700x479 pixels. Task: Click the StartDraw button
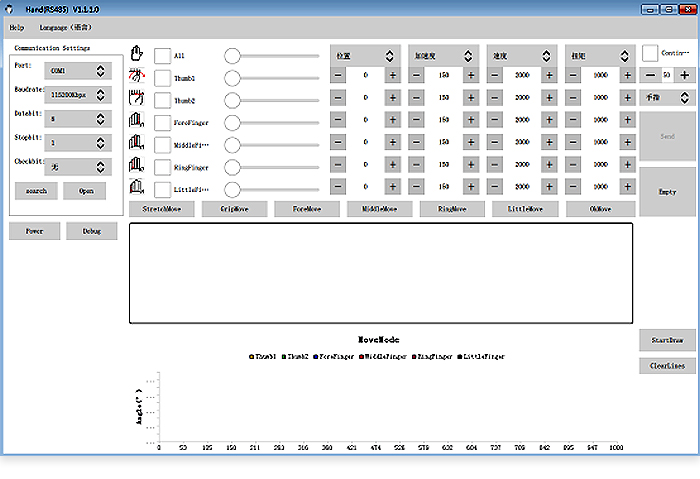[666, 340]
